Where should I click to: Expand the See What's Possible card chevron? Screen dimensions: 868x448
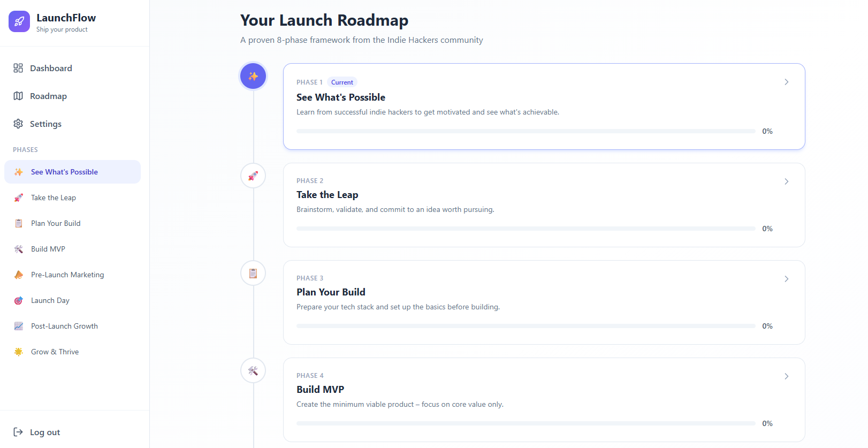787,82
